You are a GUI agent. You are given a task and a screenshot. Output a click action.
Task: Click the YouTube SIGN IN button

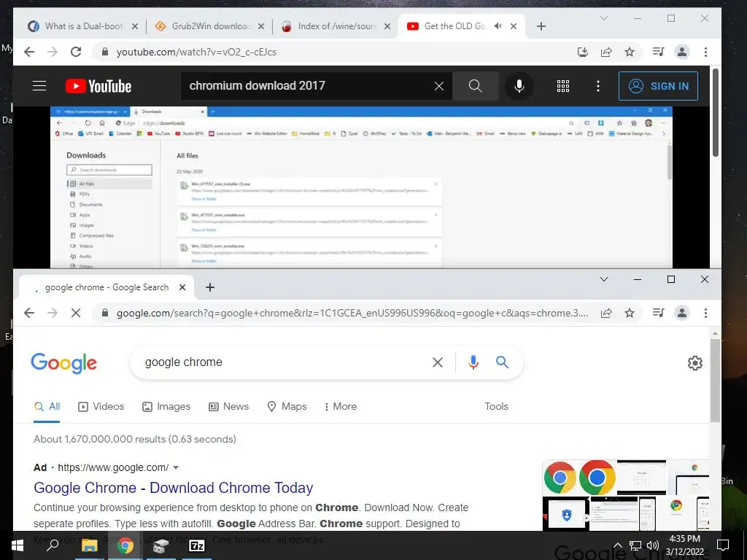coord(658,86)
